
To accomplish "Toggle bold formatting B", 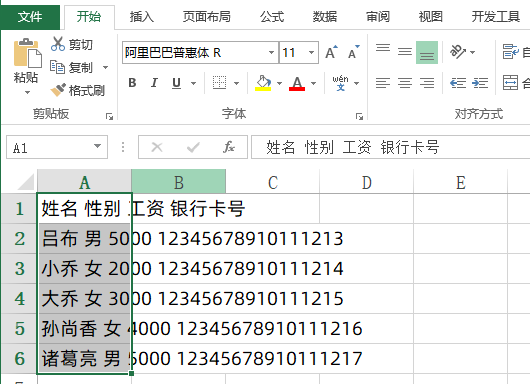I will [x=132, y=83].
